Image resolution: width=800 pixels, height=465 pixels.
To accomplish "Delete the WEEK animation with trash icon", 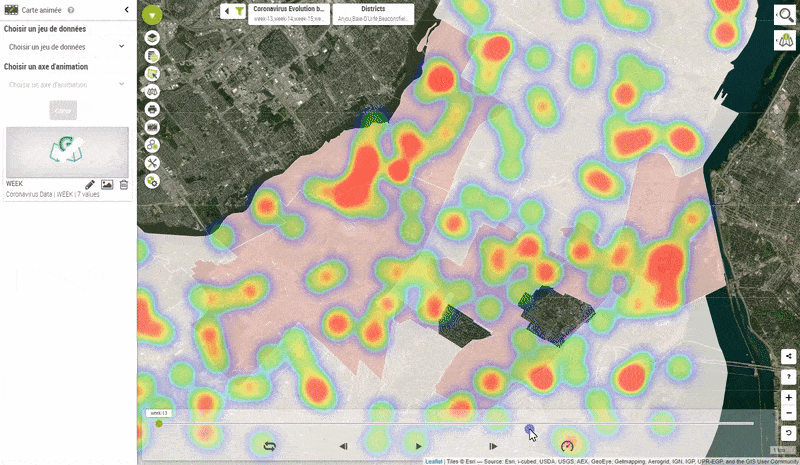I will pyautogui.click(x=124, y=185).
